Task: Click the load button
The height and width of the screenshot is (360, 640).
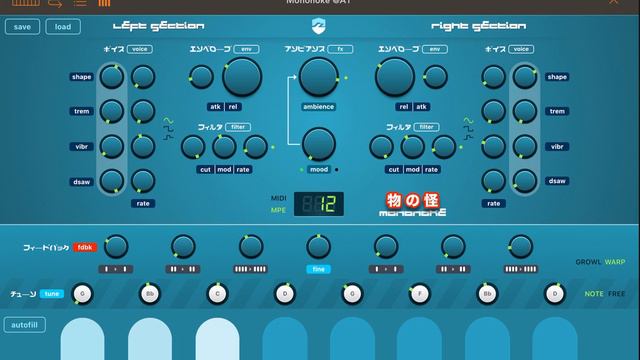Action: 63,27
